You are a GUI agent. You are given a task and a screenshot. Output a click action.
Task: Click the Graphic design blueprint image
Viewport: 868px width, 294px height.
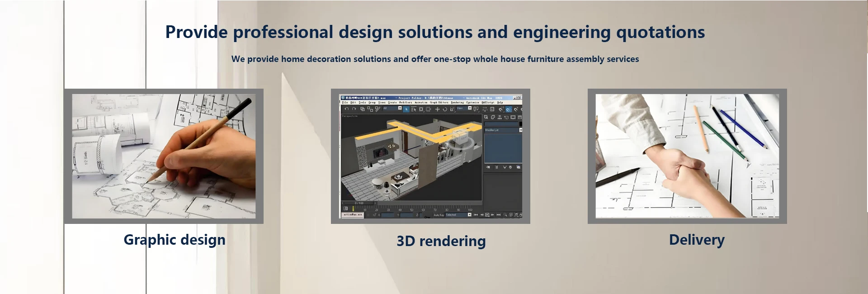(x=164, y=156)
